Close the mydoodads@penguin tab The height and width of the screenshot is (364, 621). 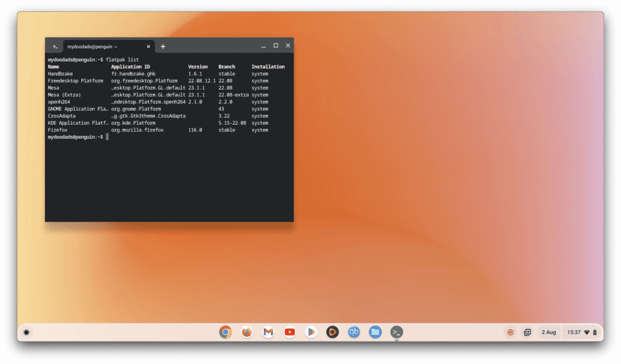(149, 47)
